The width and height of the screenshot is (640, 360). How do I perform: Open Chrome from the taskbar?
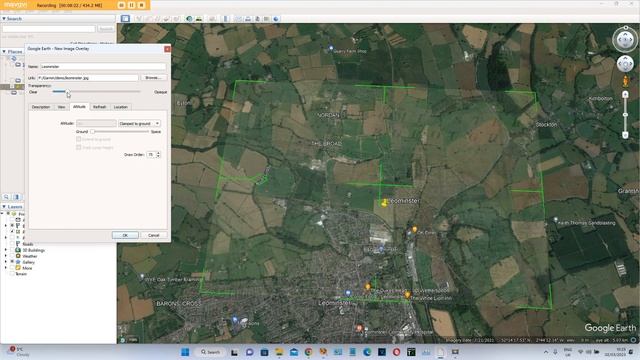(x=309, y=352)
